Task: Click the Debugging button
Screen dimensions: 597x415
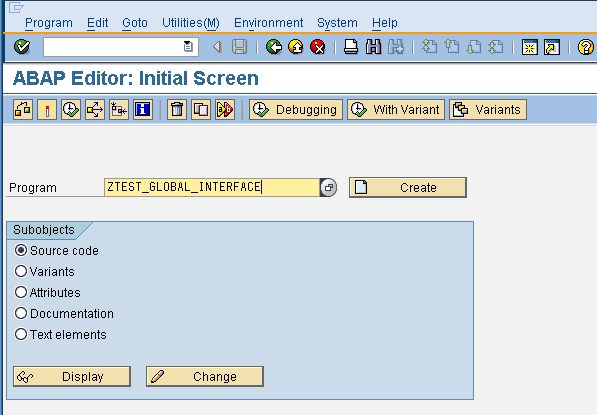Action: [x=296, y=110]
